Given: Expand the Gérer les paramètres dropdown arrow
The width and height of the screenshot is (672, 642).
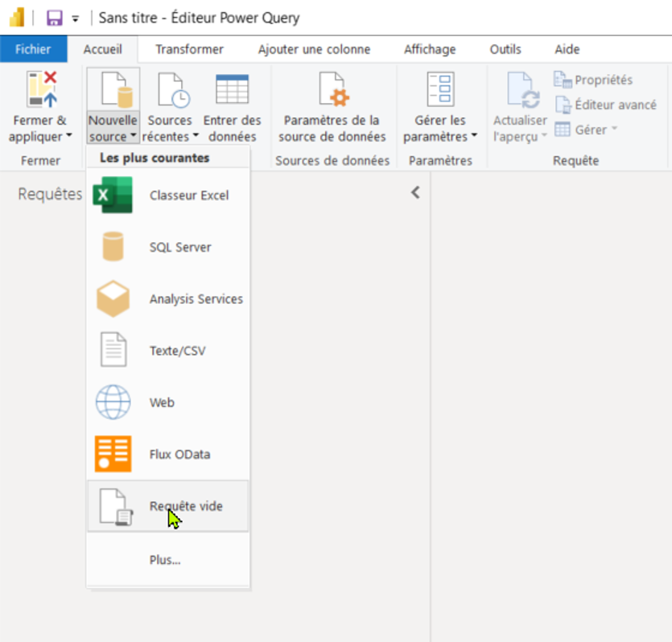Looking at the screenshot, I should (x=474, y=135).
